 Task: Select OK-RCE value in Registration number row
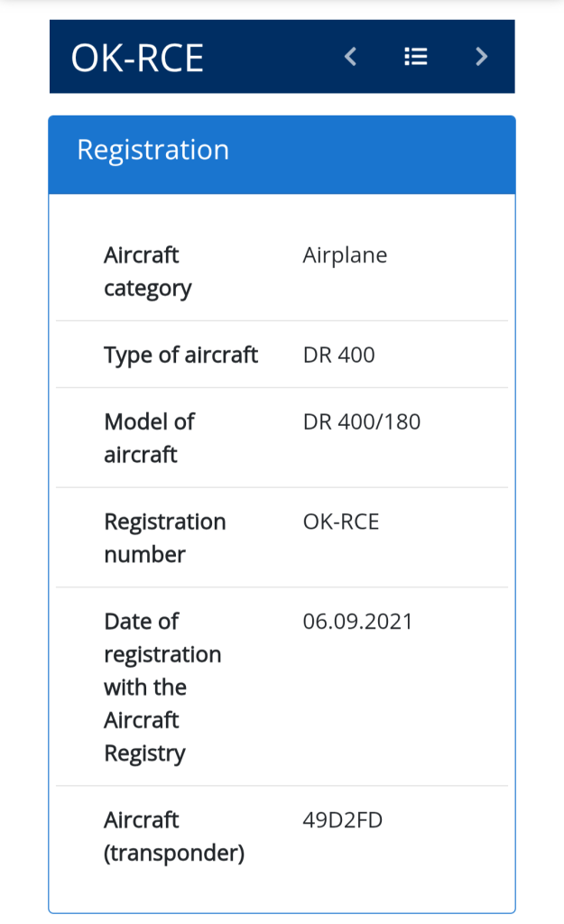[340, 522]
